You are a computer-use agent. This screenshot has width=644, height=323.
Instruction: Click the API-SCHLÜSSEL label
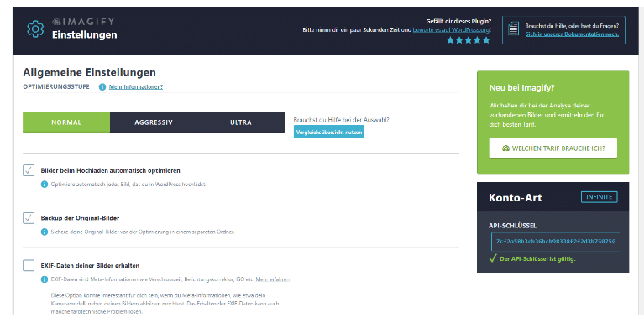[512, 226]
